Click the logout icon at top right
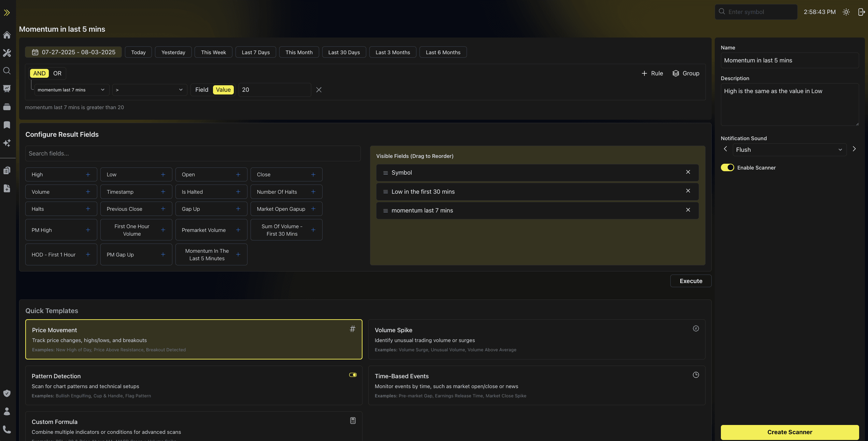 (x=861, y=12)
